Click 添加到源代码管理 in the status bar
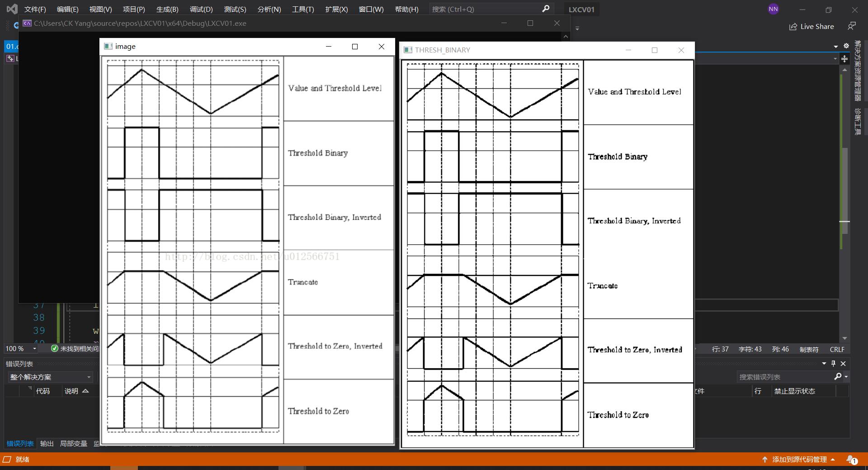Image resolution: width=868 pixels, height=470 pixels. pyautogui.click(x=799, y=459)
